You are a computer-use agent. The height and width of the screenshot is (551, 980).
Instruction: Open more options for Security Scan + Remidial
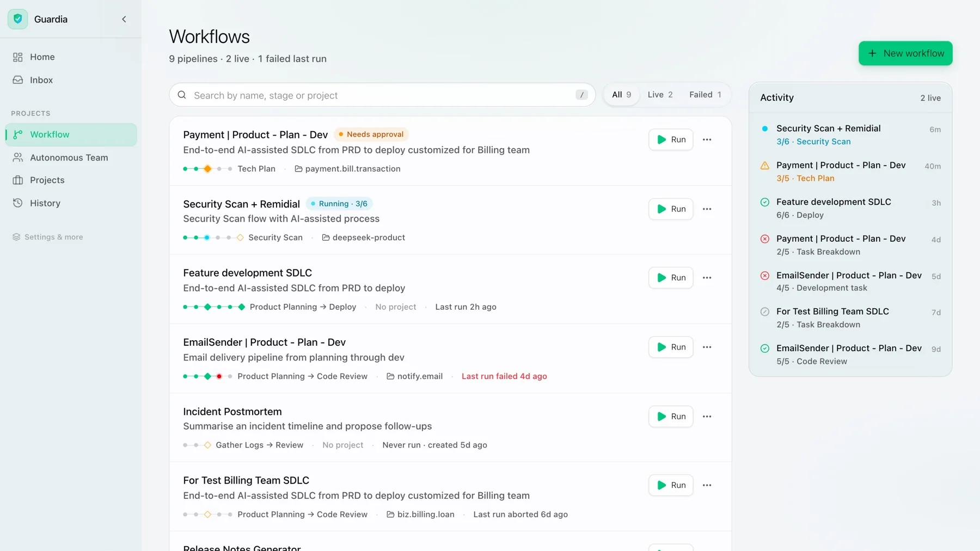(707, 209)
